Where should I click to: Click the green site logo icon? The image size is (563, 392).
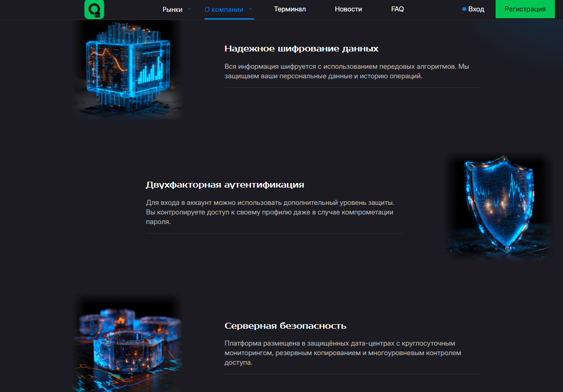click(x=94, y=9)
